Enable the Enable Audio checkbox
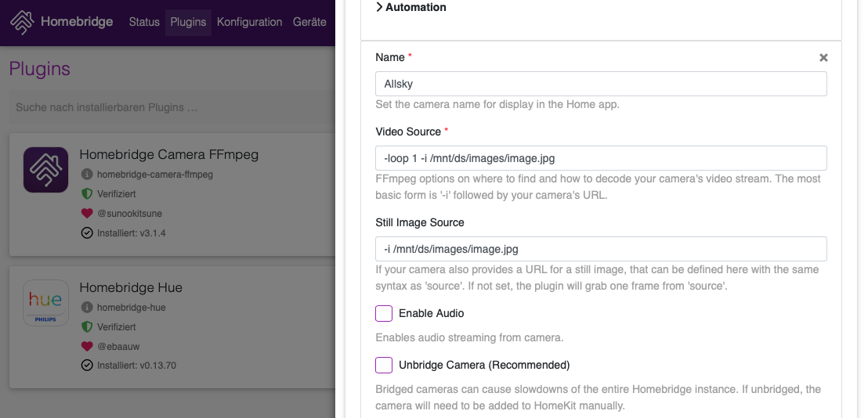Image resolution: width=868 pixels, height=418 pixels. point(384,313)
